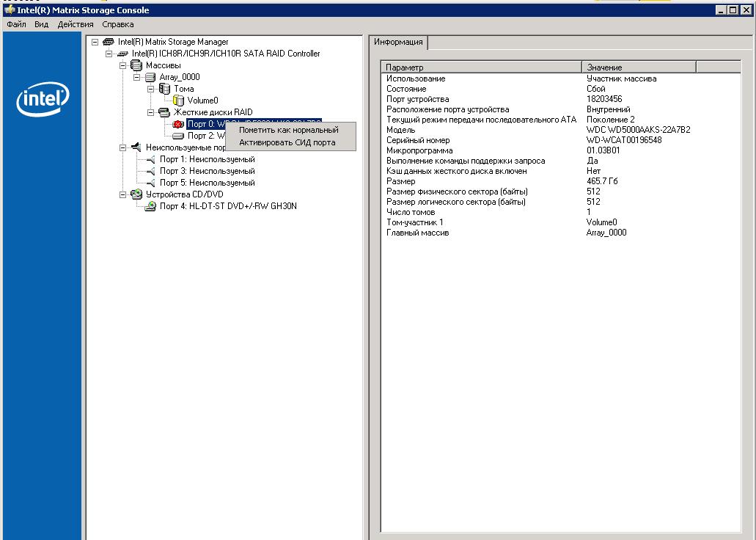The width and height of the screenshot is (756, 540).
Task: Click the Параметр column header
Action: click(x=482, y=67)
